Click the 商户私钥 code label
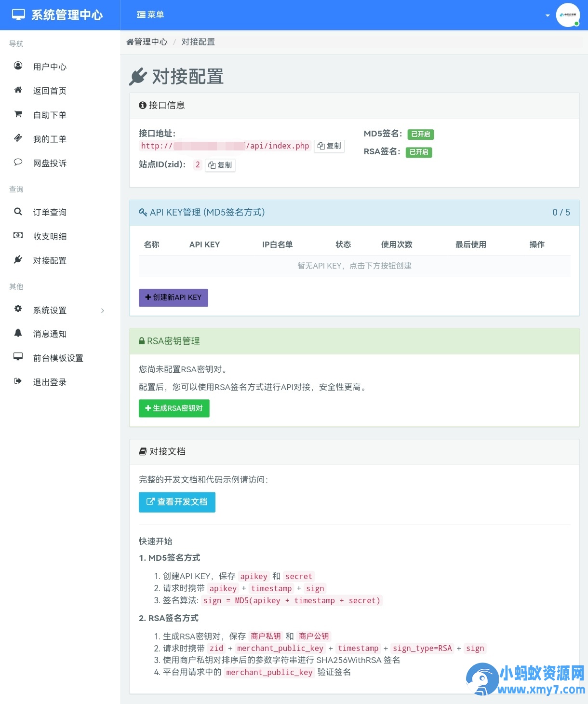 [266, 636]
